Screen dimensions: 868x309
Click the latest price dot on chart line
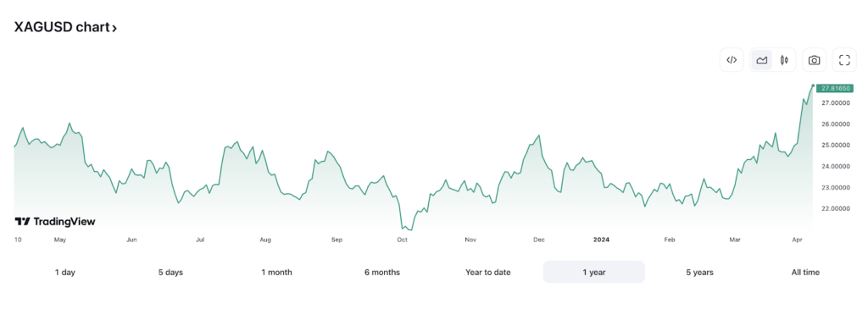pos(813,86)
